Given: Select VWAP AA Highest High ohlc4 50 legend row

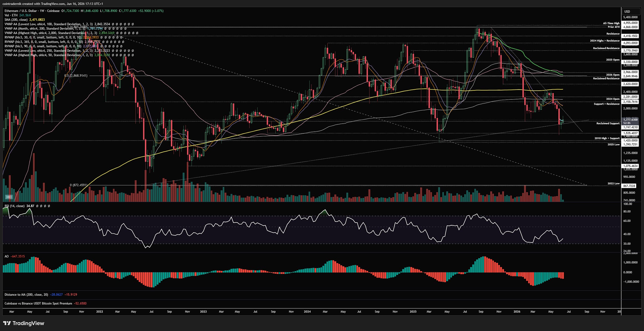Looking at the screenshot, I should 69,55.
